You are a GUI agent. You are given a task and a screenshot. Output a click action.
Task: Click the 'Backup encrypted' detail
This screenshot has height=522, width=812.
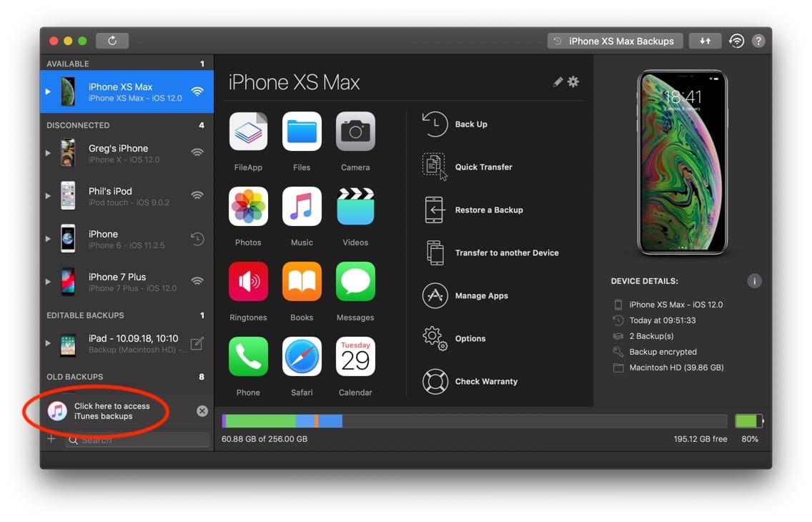pos(663,352)
